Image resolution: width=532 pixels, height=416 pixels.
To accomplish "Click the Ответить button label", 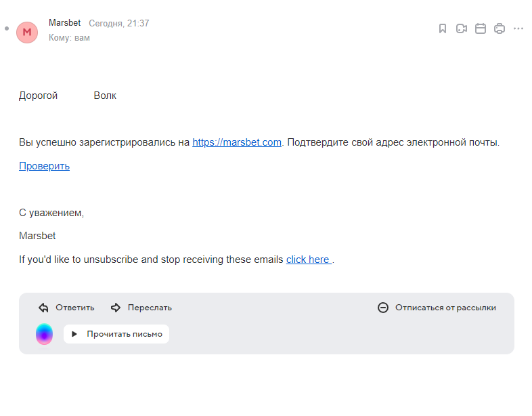I will click(x=75, y=308).
